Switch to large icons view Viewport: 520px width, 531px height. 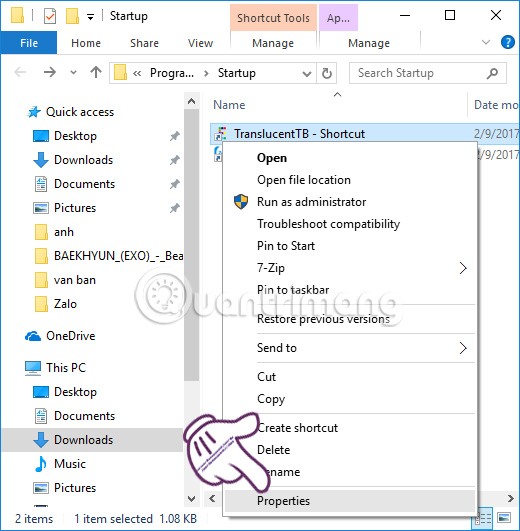pos(504,518)
